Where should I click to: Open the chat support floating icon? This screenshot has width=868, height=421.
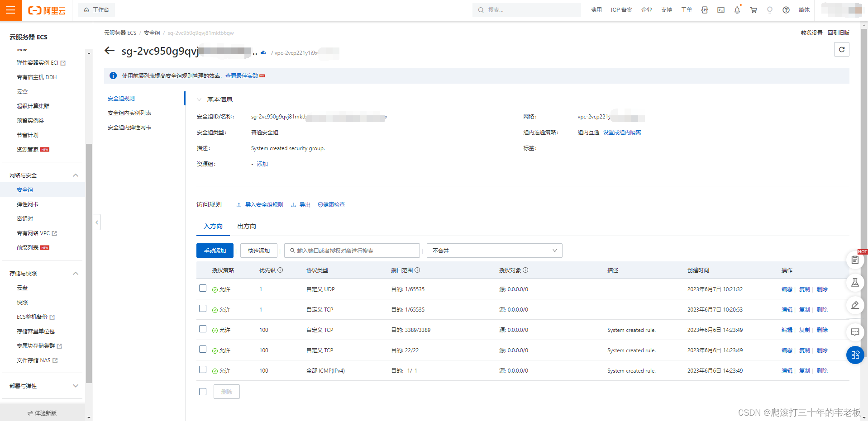[855, 332]
